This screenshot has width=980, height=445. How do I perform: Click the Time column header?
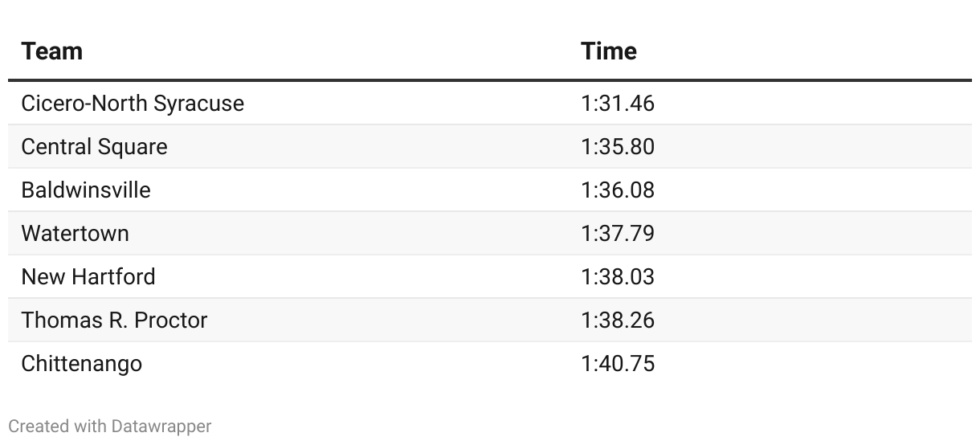[x=609, y=51]
